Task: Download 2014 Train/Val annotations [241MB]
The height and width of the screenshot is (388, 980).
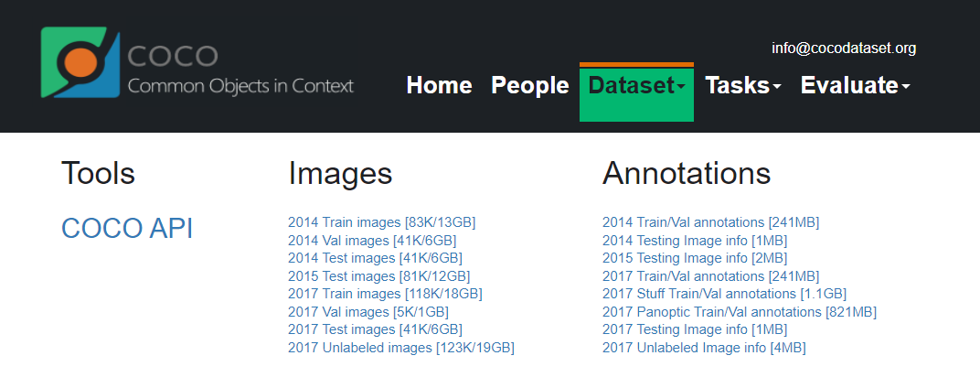Action: pos(710,222)
